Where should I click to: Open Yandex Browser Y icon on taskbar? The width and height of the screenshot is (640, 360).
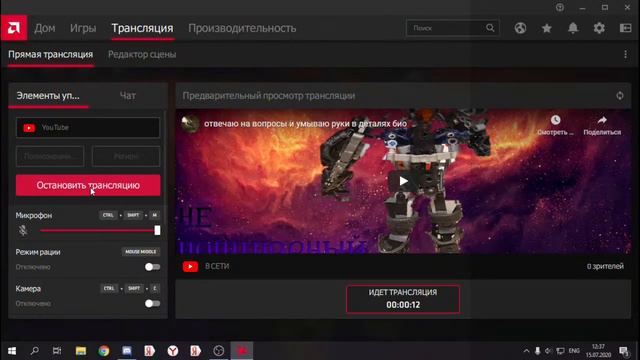(173, 351)
